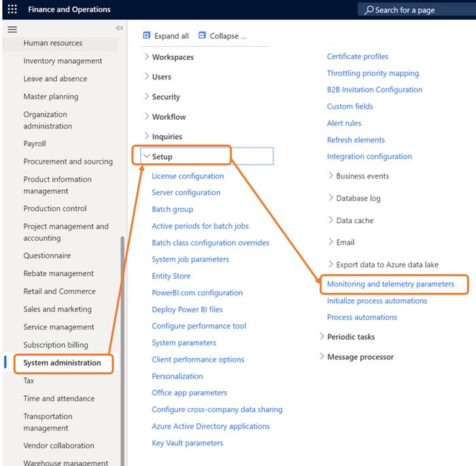The height and width of the screenshot is (466, 476).
Task: Select System administration module
Action: (63, 363)
